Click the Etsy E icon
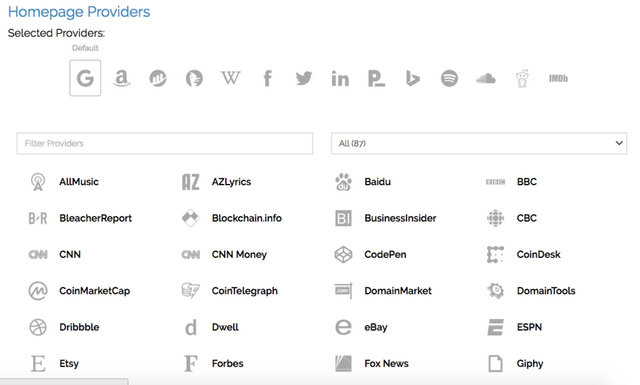This screenshot has height=385, width=640. (x=38, y=363)
